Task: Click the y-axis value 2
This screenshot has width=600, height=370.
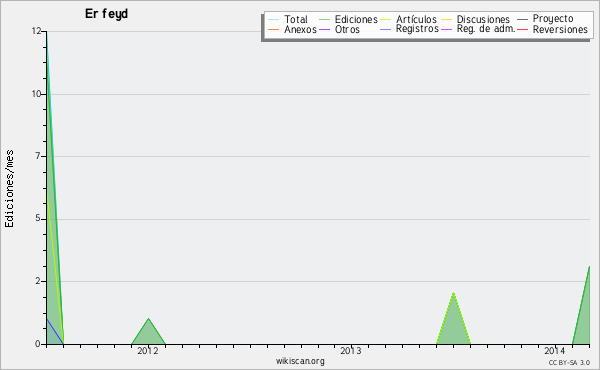Action: 38,281
